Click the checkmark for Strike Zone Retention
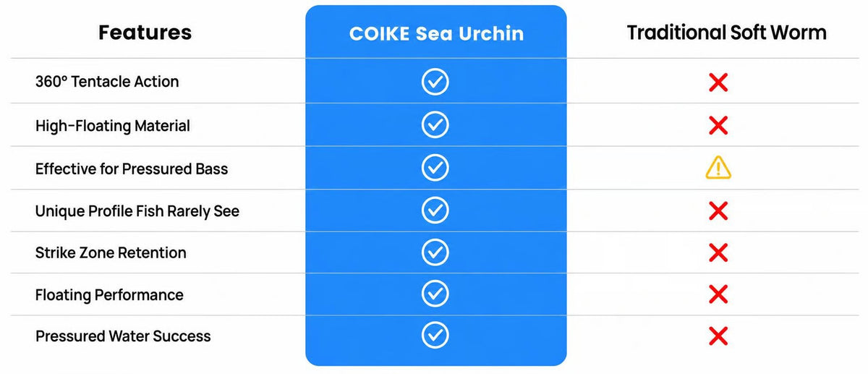Viewport: 868px width, 374px height. pos(435,252)
